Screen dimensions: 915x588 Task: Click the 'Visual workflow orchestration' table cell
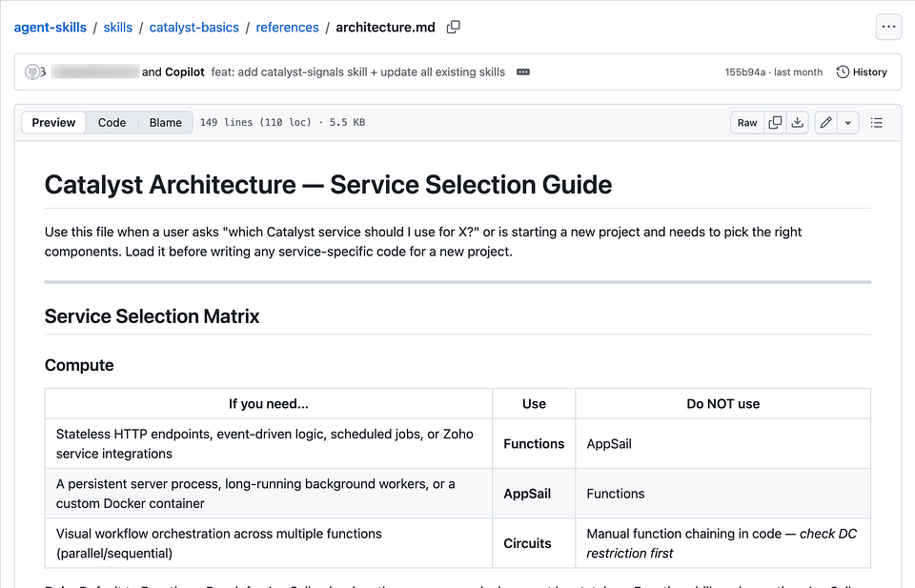[269, 543]
